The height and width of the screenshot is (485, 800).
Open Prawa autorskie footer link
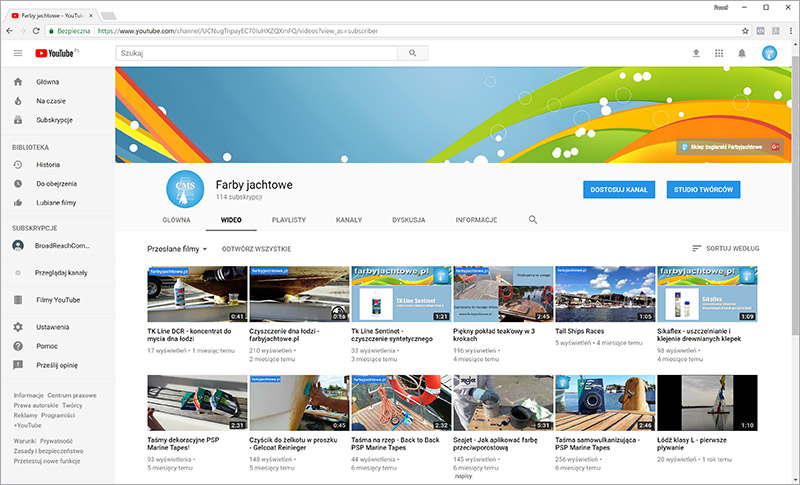point(36,405)
